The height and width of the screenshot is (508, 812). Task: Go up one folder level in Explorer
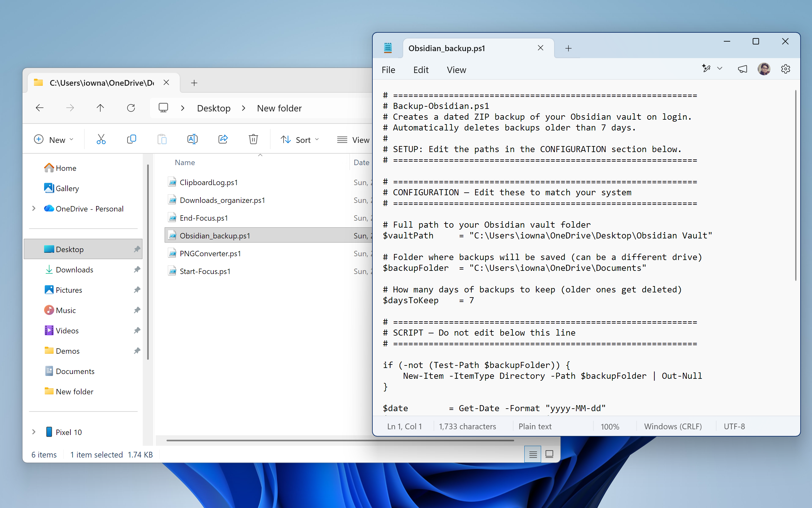(x=100, y=108)
